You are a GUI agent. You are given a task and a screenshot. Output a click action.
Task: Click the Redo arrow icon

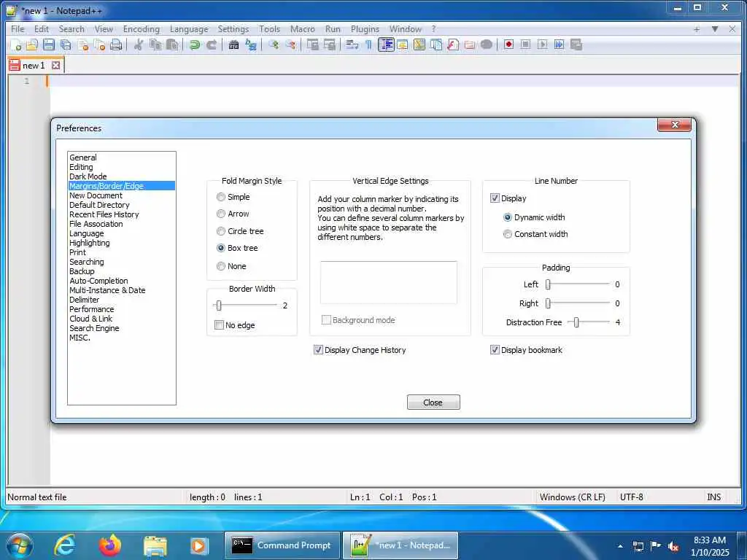211,44
